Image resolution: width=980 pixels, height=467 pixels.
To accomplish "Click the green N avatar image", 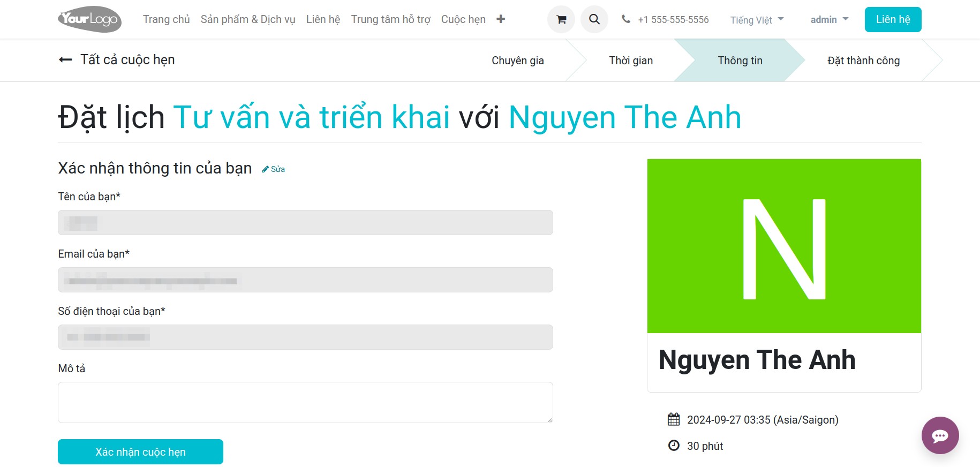I will [784, 246].
